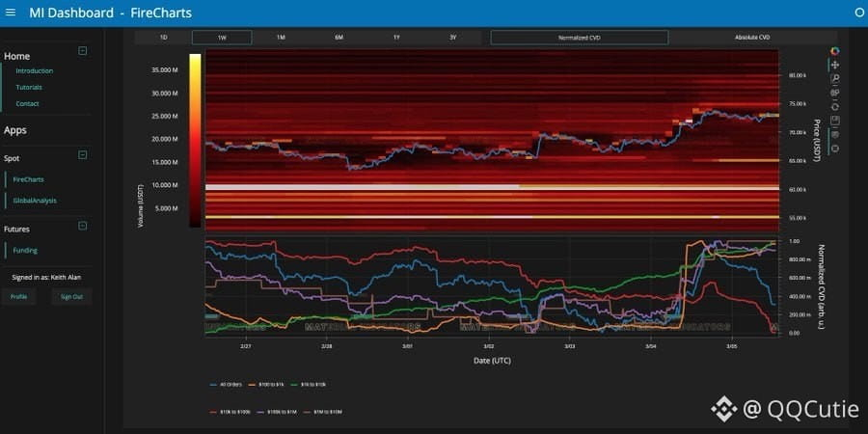Screen dimensions: 868x434
Task: Select the Box Zoom tool
Action: coord(835,79)
